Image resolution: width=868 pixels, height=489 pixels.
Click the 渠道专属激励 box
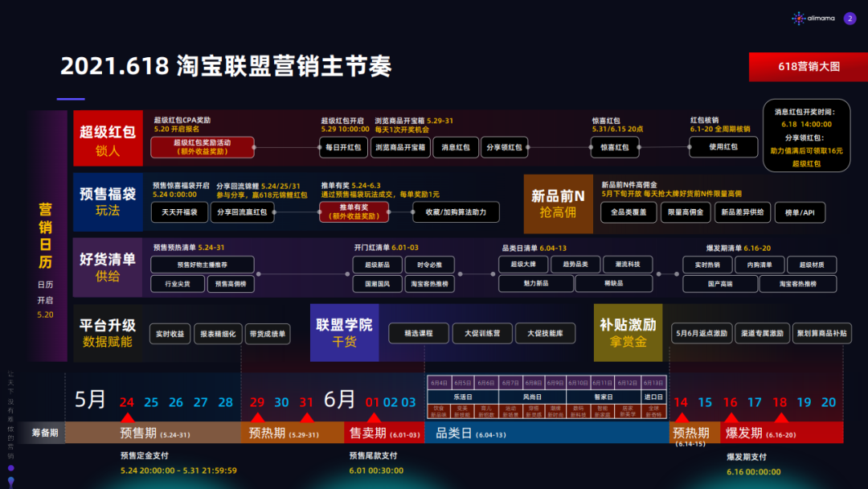762,334
